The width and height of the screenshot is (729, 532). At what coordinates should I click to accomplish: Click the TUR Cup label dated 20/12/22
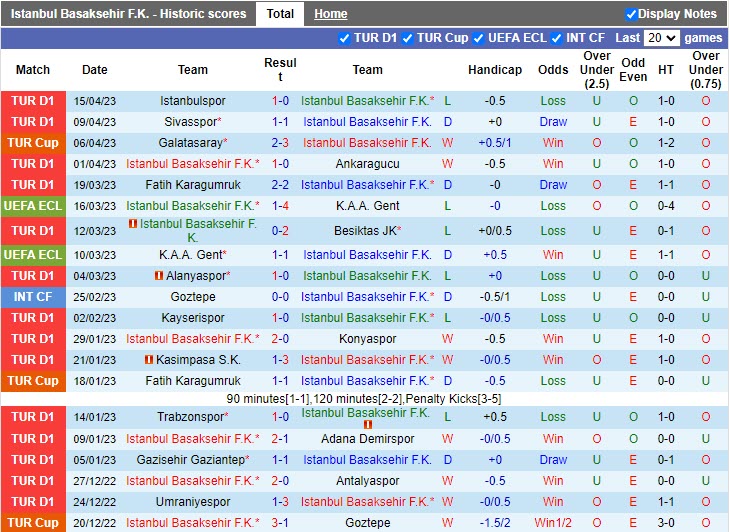[33, 523]
